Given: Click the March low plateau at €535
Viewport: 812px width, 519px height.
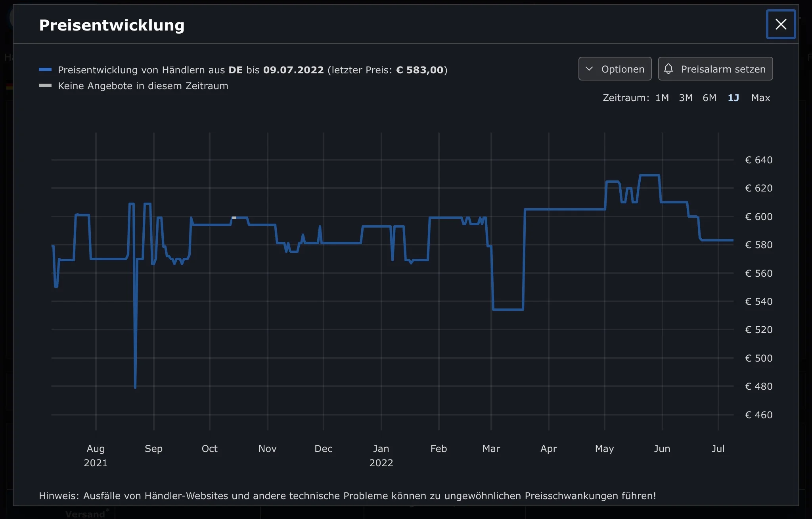Looking at the screenshot, I should [508, 309].
